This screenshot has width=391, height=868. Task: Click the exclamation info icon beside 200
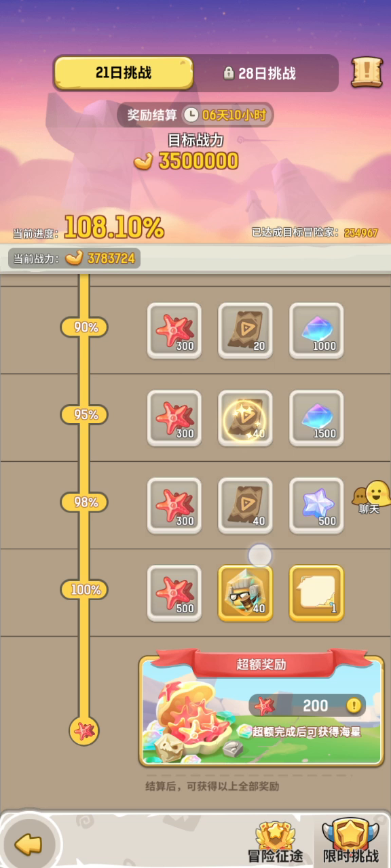pyautogui.click(x=354, y=705)
